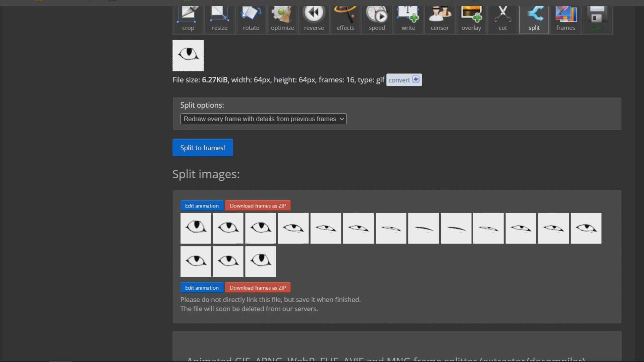Click Split to frames! button
Screen dimensions: 644x362
[x=203, y=147]
